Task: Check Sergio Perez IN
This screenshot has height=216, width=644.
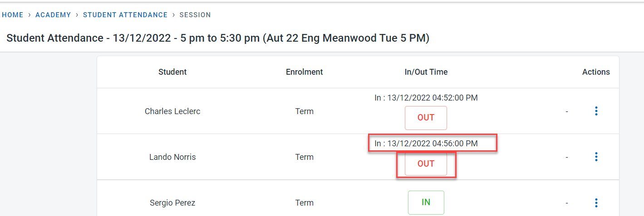Action: pos(426,202)
